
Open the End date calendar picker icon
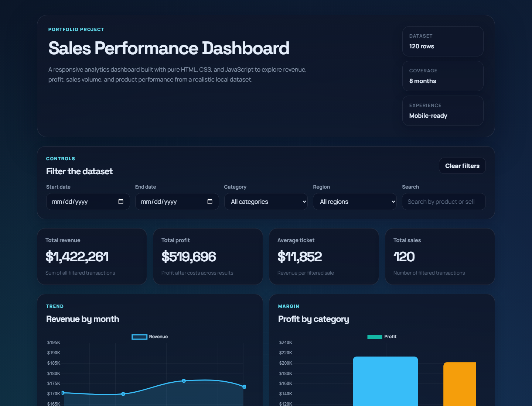(x=210, y=202)
